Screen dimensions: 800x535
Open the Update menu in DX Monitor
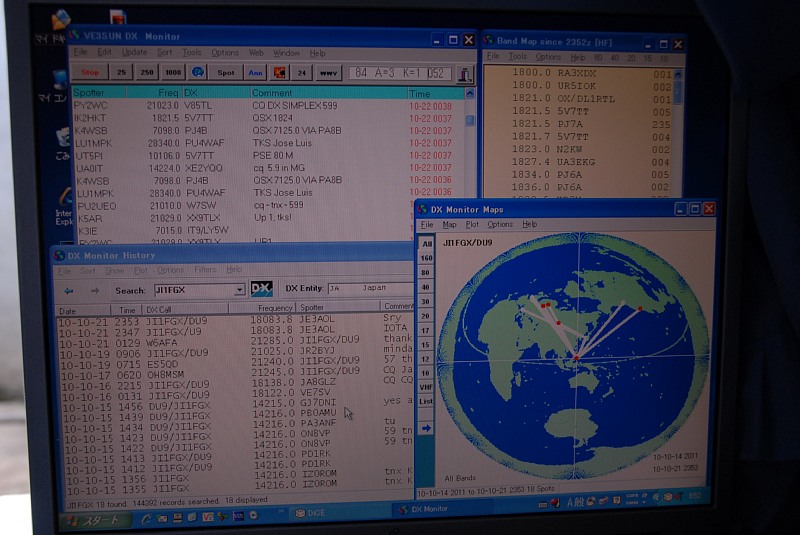click(x=134, y=52)
